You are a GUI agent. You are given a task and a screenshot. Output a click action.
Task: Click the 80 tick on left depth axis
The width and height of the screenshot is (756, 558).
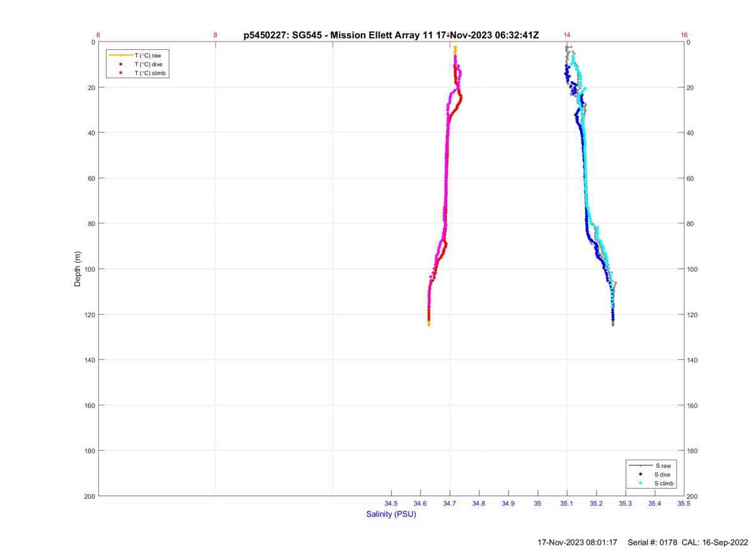click(x=91, y=224)
